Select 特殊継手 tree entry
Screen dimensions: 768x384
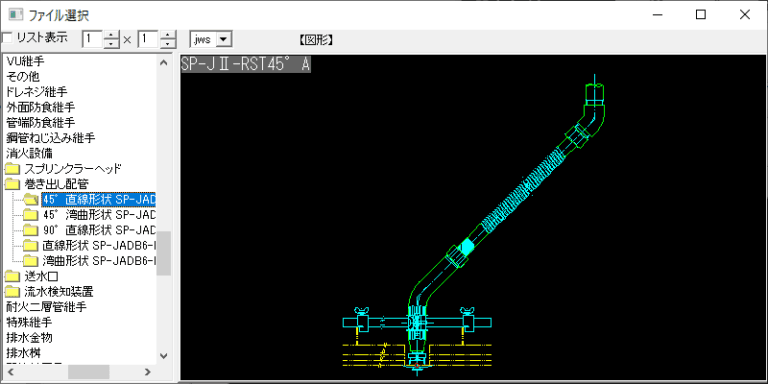(29, 322)
